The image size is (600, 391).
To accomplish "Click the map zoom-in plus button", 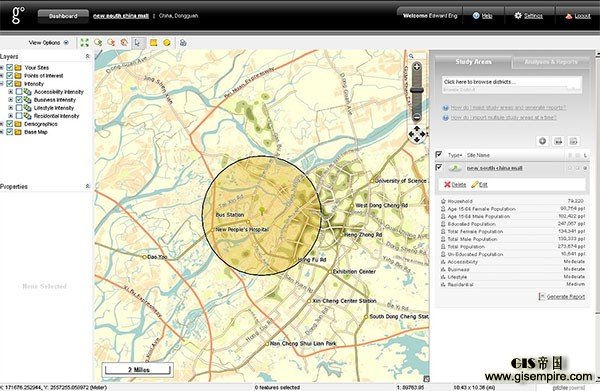I will click(x=417, y=67).
